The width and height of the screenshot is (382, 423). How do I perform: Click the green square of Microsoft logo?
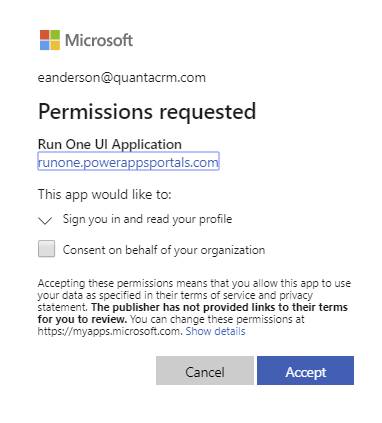pyautogui.click(x=55, y=35)
